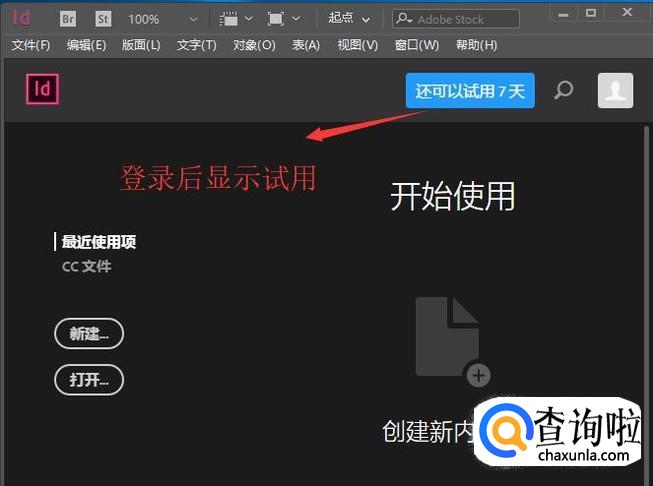Viewport: 653px width, 486px height.
Task: Open Adobe Stock via St icon
Action: tap(103, 19)
